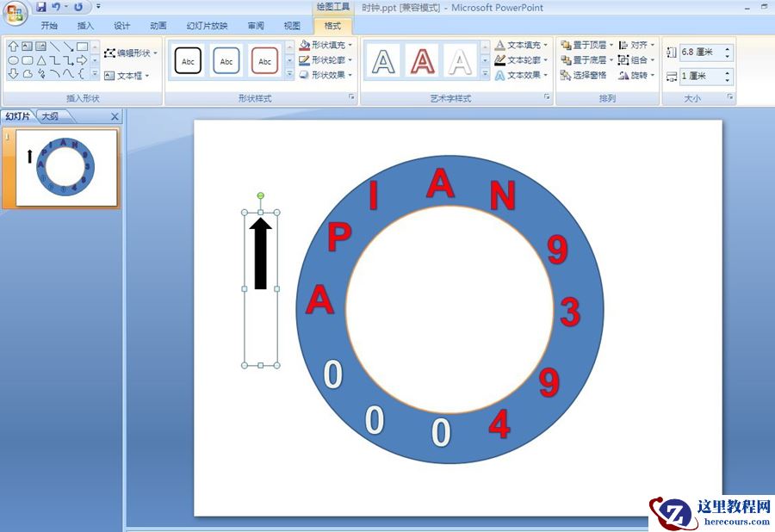
Task: Open the 插入 ribbon tab
Action: tap(85, 26)
